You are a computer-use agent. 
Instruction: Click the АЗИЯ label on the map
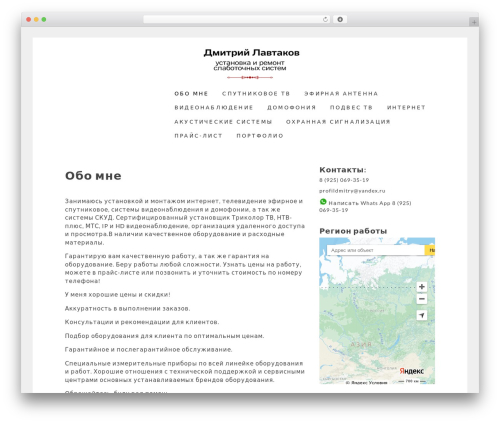(x=361, y=344)
